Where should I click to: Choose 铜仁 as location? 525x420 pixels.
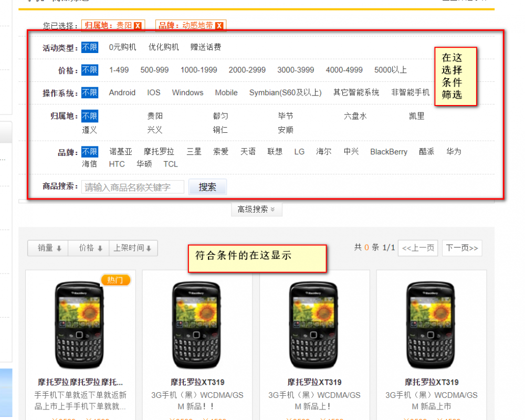point(220,130)
